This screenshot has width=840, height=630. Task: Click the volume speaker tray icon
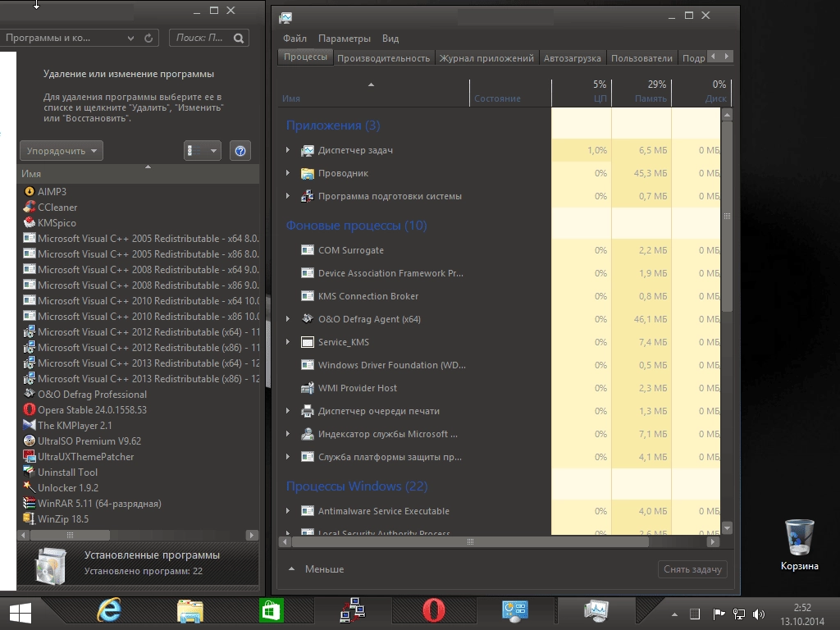759,614
